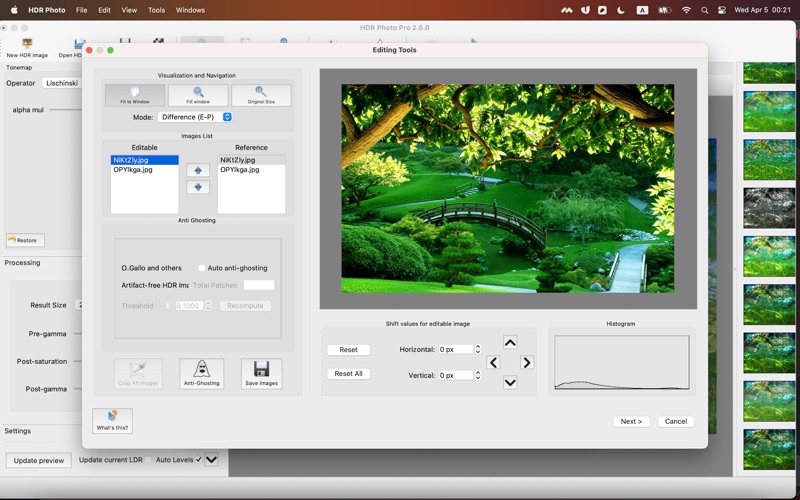
Task: Select OPYIkga.jpg in the Editable list
Action: (133, 170)
